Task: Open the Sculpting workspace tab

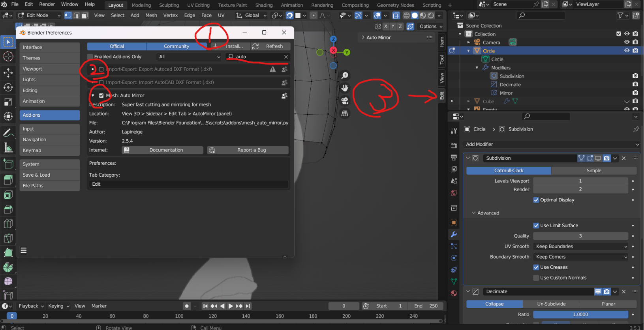Action: point(169,5)
